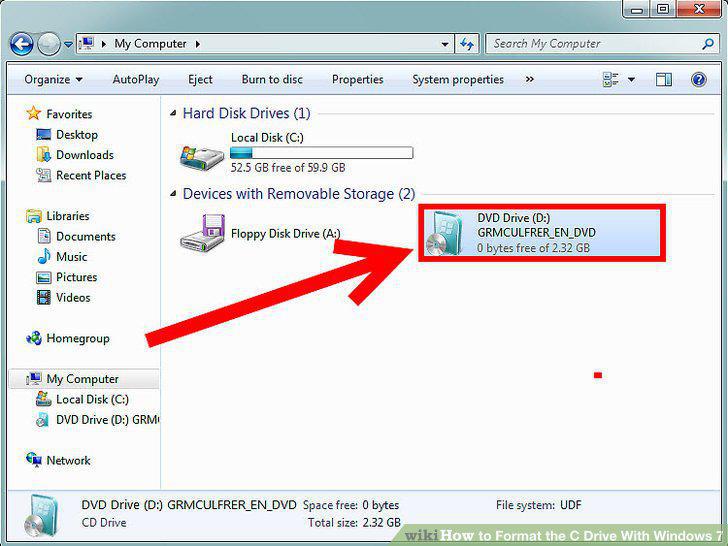Viewport: 728px width, 546px height.
Task: Click Total size: 2.32 GB in details pane
Action: tap(354, 522)
